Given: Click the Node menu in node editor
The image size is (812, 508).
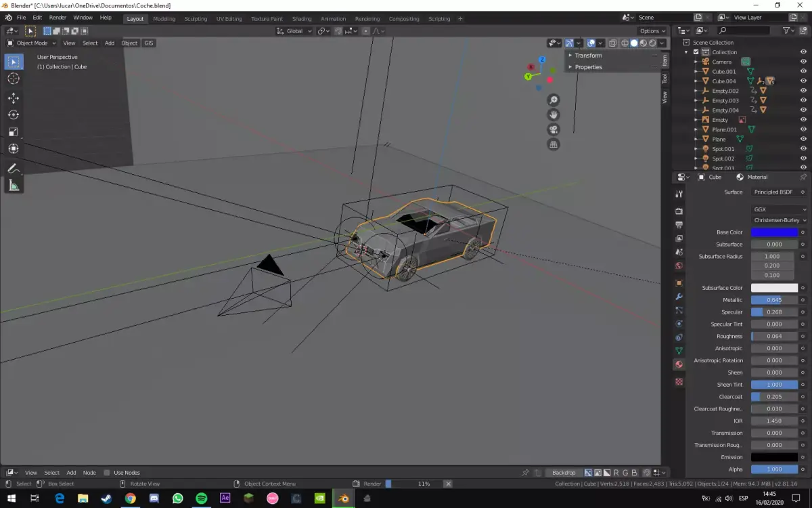Looking at the screenshot, I should [x=89, y=473].
